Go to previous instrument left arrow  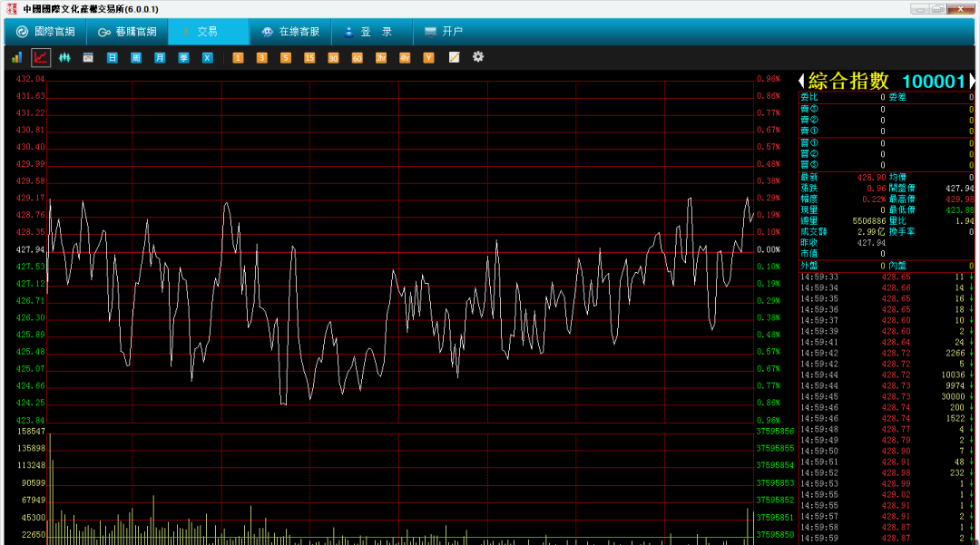[801, 81]
